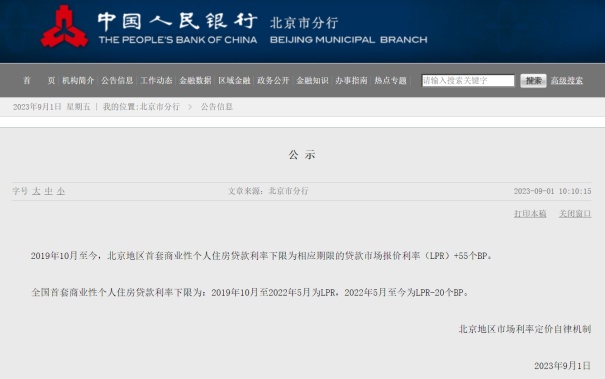Viewport: 605px width, 379px height.
Task: Select the 工作动态 menu item
Action: tap(156, 80)
